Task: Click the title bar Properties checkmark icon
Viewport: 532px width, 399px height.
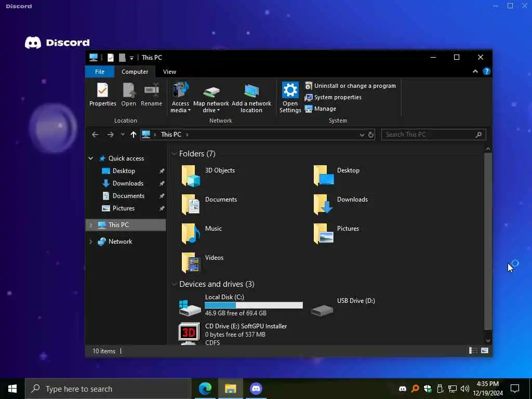Action: [110, 58]
